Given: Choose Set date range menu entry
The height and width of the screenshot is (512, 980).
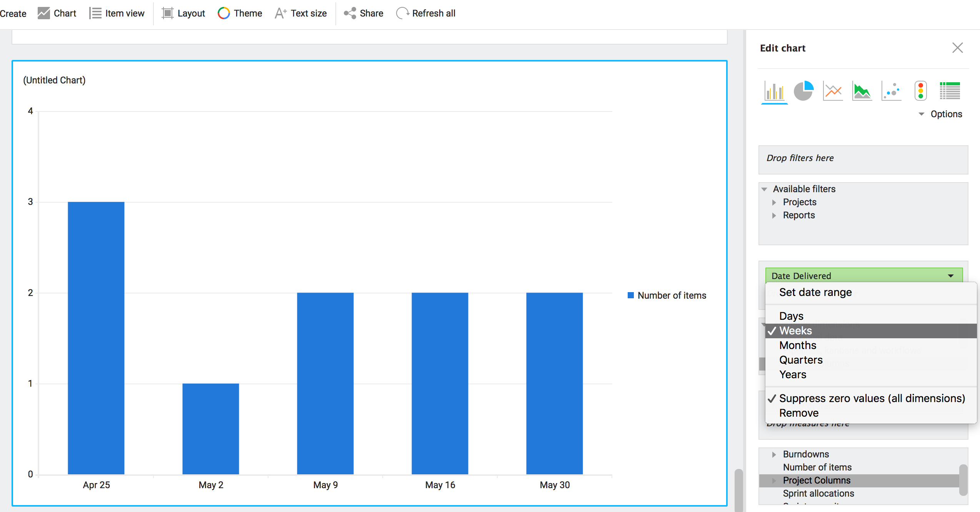Looking at the screenshot, I should [815, 293].
